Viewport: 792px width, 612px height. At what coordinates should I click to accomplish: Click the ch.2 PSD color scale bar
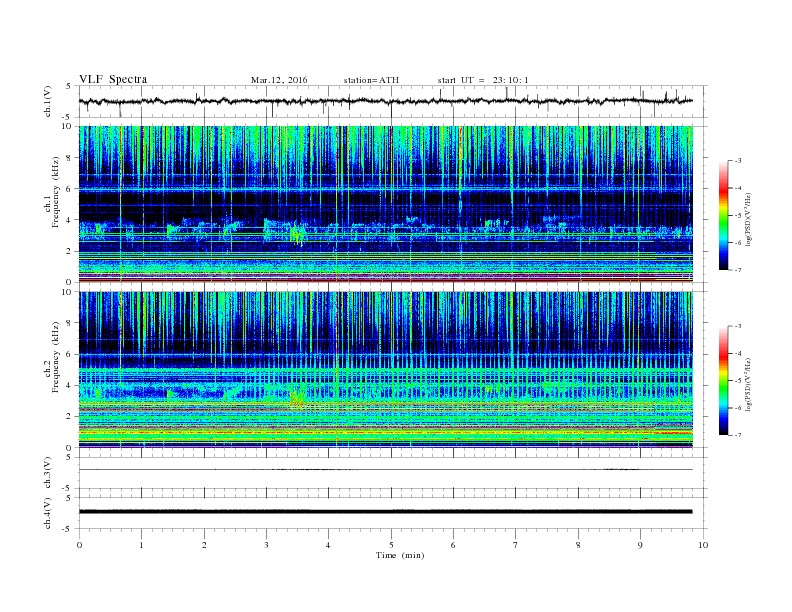[x=723, y=381]
